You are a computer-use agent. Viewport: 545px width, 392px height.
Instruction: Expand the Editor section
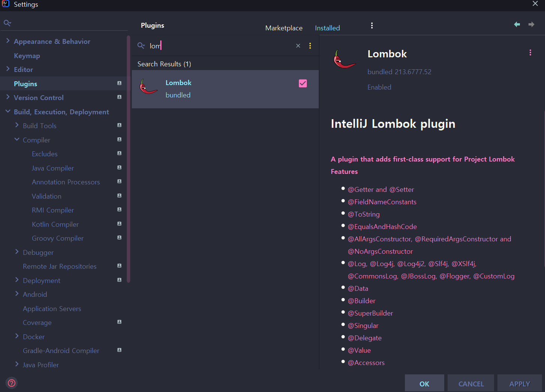pos(8,69)
